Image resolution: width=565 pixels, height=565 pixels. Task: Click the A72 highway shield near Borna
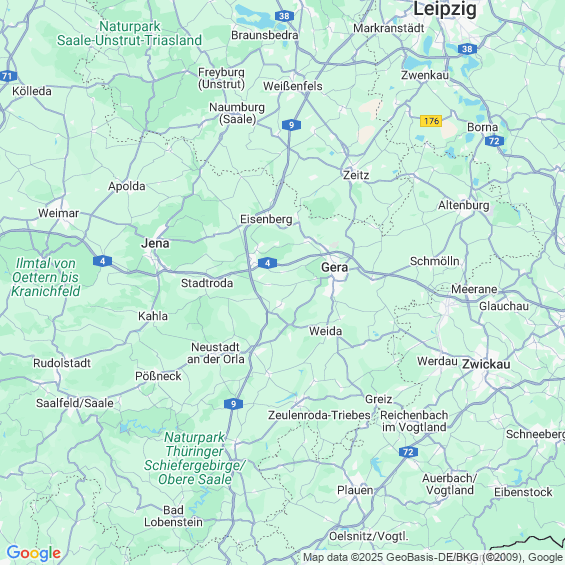click(494, 141)
